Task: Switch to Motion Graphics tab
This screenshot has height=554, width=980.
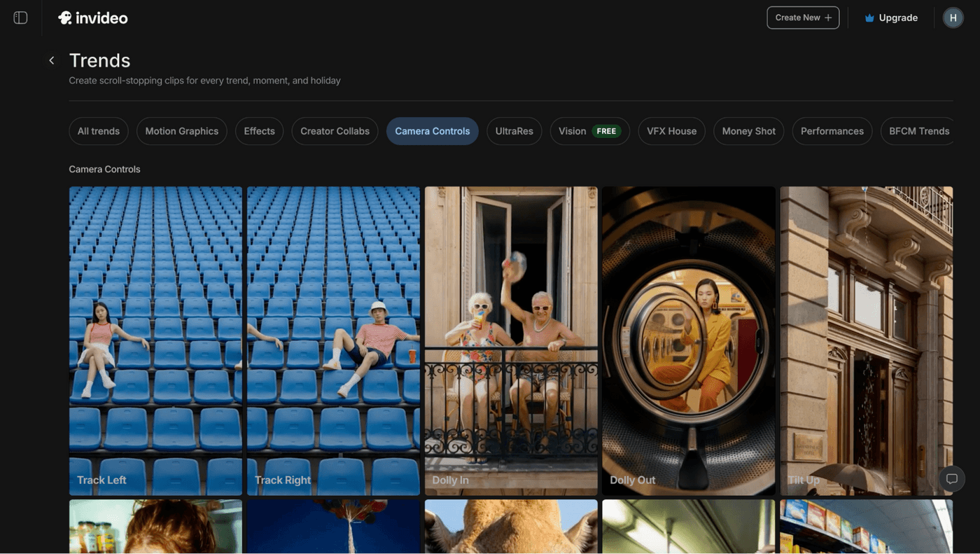Action: (x=181, y=131)
